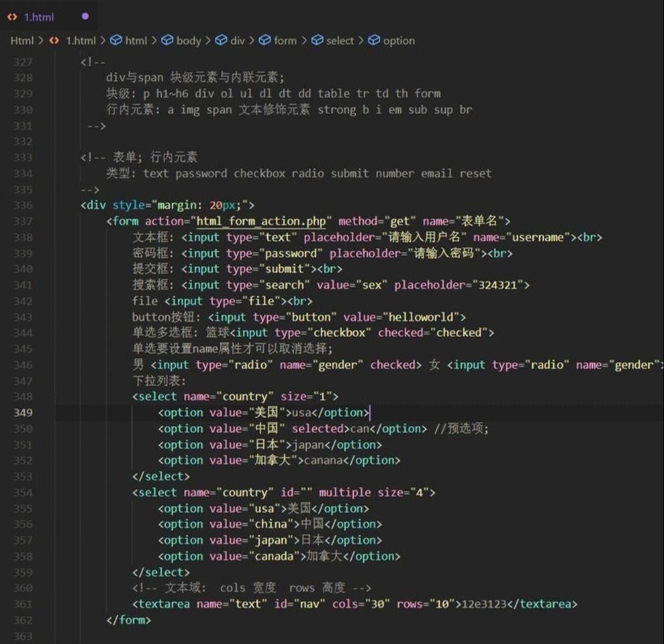
Task: Click the option element breadcrumb
Action: click(x=399, y=41)
